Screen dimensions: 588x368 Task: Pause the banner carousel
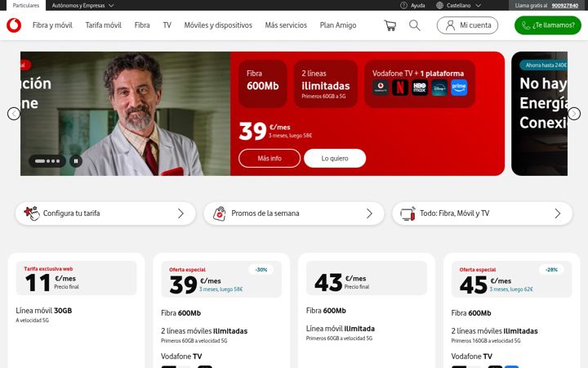pos(76,161)
